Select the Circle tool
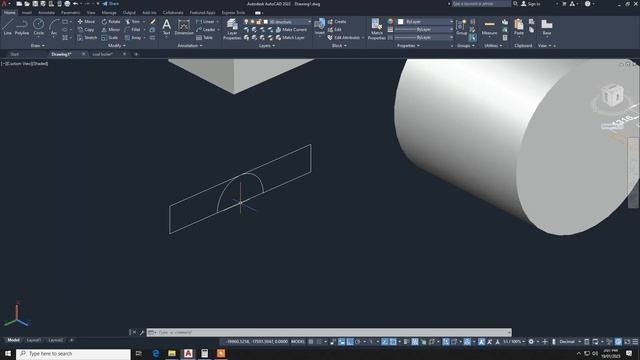640x360 pixels. coord(38,27)
